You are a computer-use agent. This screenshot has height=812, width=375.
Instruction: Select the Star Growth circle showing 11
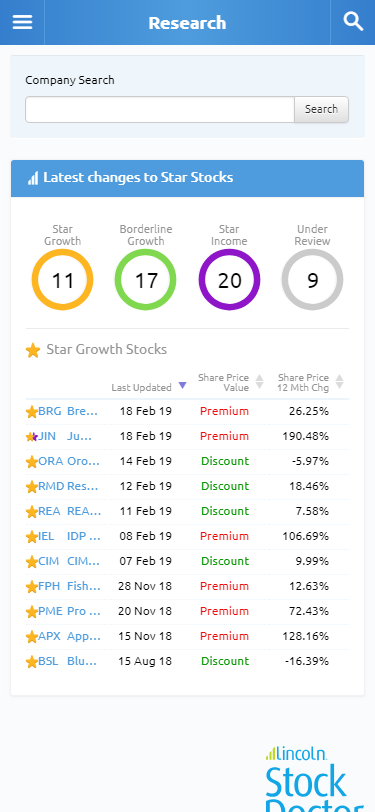[63, 280]
